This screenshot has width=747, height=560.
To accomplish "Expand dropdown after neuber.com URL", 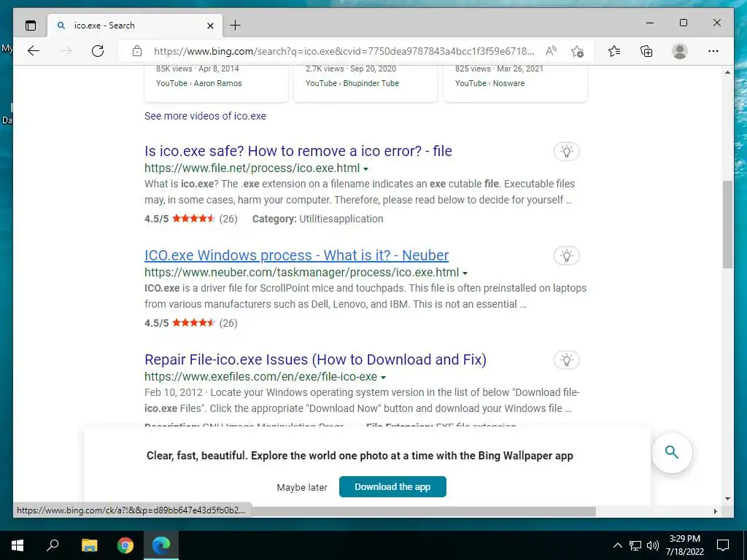I will (x=465, y=273).
